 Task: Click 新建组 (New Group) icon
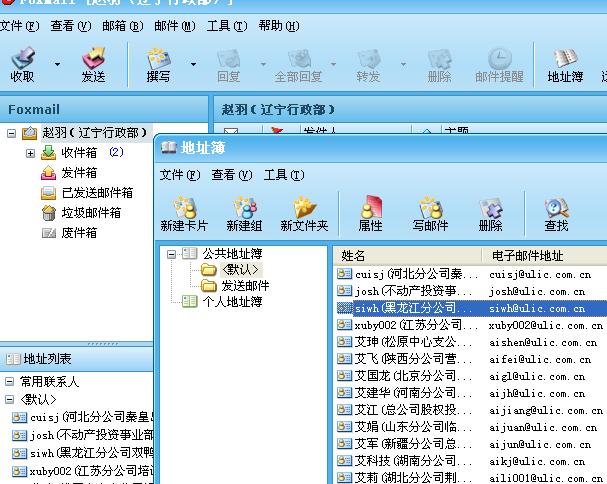[x=245, y=213]
